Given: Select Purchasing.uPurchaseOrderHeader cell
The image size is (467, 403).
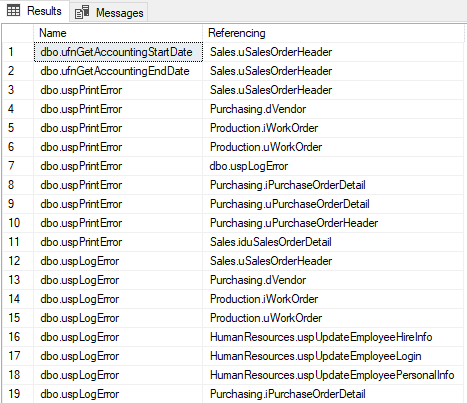Looking at the screenshot, I should coord(333,223).
